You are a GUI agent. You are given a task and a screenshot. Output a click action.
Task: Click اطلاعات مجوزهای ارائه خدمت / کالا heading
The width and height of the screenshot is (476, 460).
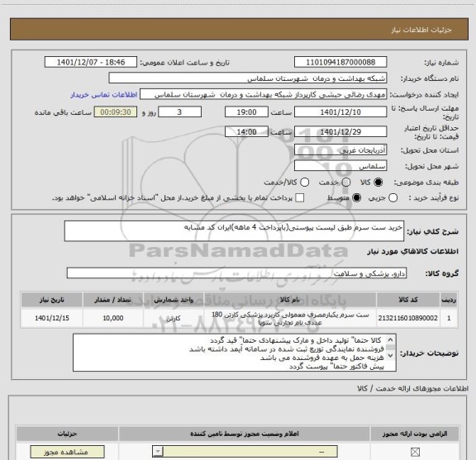tap(412, 388)
